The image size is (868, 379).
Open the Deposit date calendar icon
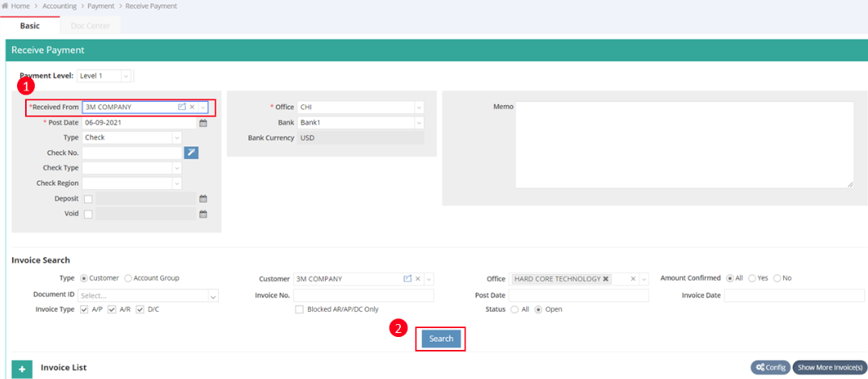pos(204,199)
